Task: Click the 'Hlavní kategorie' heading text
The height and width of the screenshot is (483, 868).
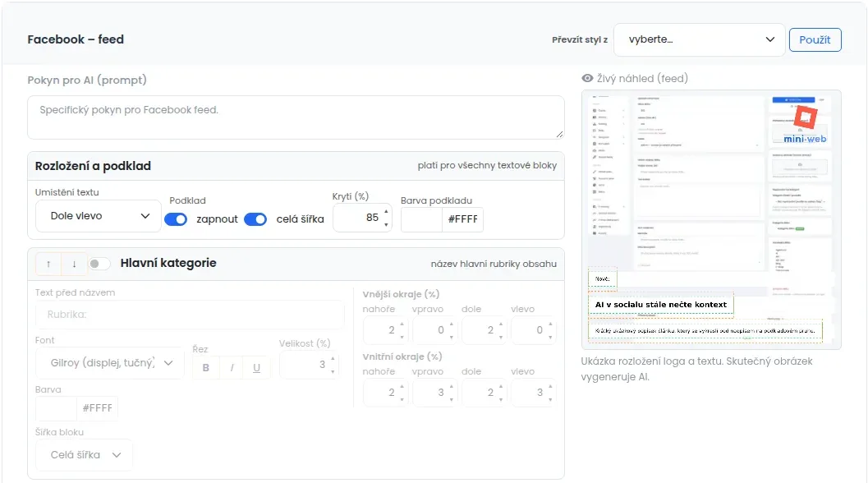Action: point(168,263)
